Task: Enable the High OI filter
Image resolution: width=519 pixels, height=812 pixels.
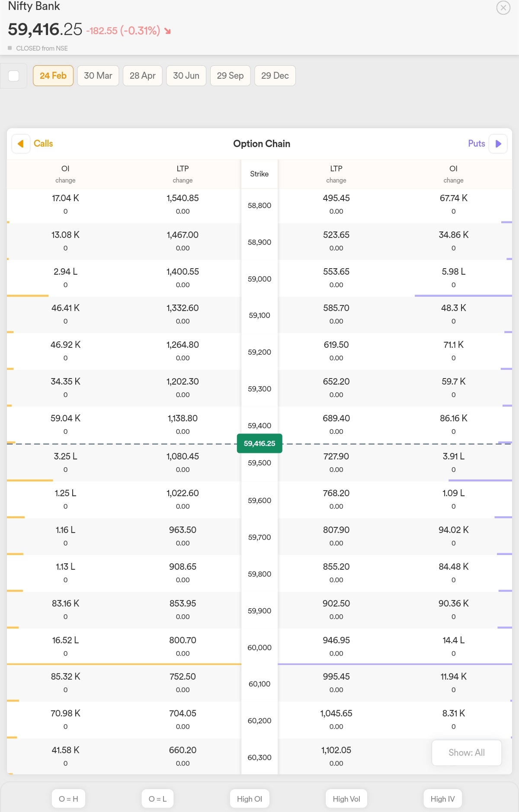Action: tap(250, 799)
